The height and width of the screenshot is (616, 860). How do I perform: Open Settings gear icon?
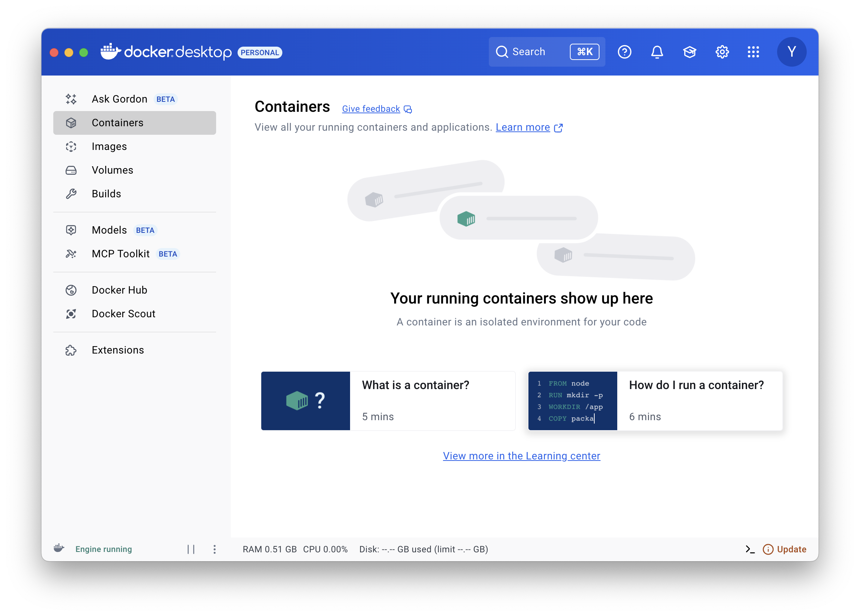[x=722, y=51]
